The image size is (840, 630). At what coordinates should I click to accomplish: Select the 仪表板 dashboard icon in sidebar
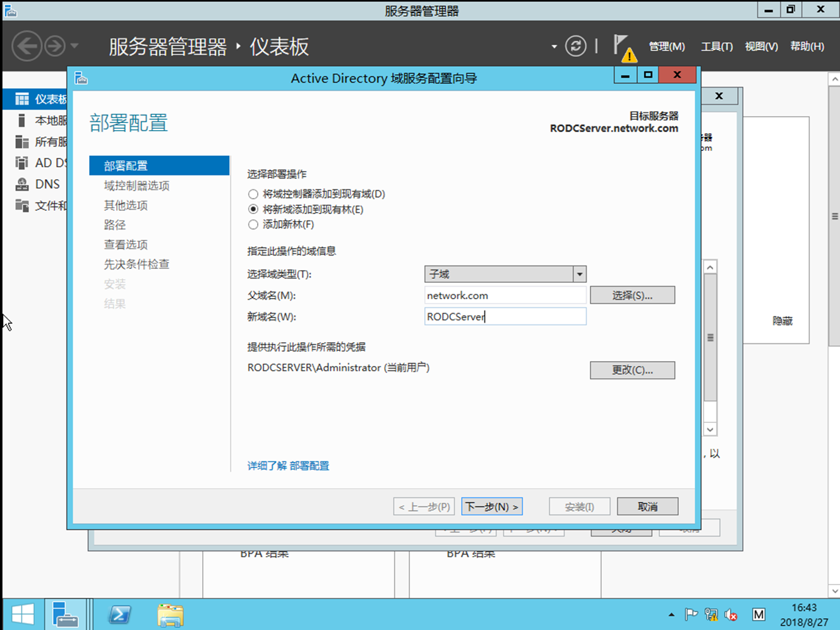point(22,99)
